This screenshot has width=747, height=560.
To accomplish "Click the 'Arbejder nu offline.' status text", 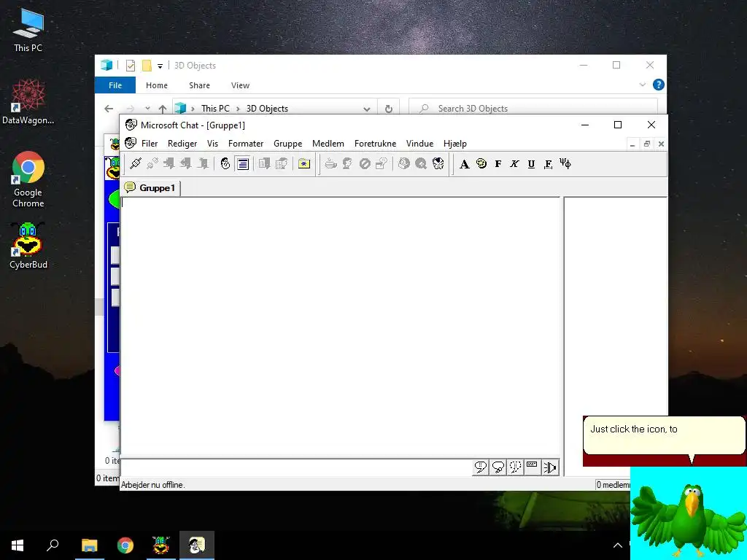I will point(153,485).
